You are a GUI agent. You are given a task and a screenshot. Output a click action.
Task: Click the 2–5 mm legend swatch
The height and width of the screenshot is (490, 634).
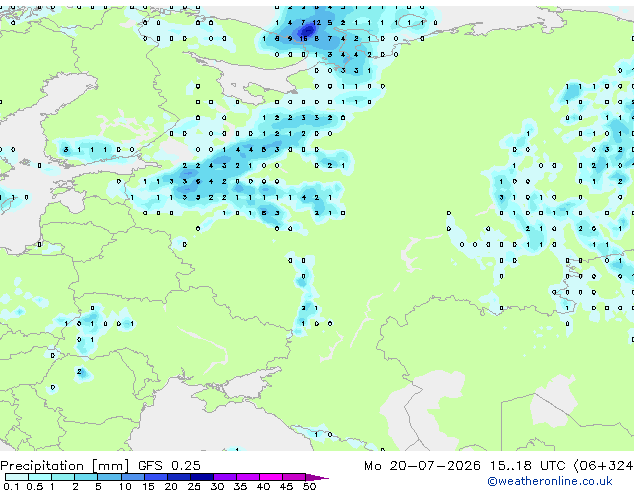(86, 477)
